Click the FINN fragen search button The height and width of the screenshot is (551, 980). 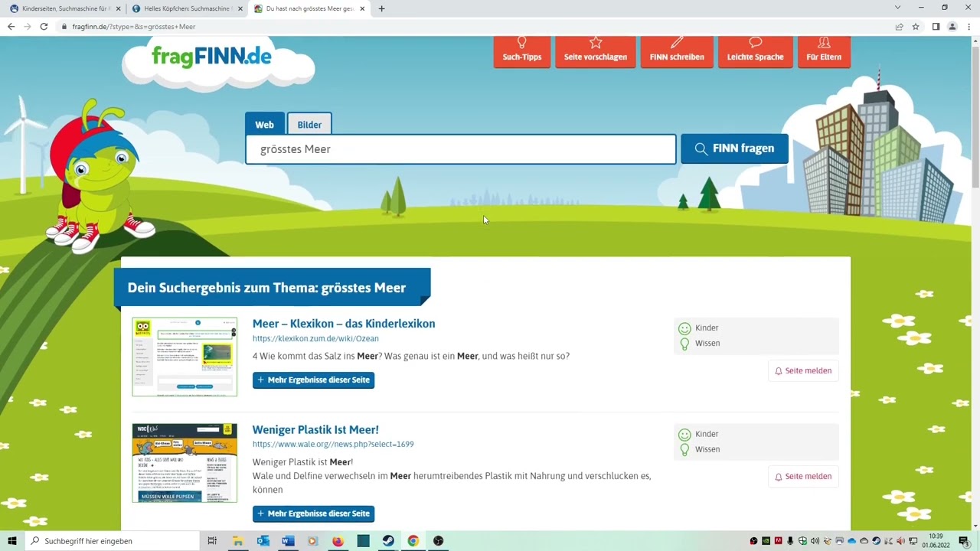click(734, 148)
